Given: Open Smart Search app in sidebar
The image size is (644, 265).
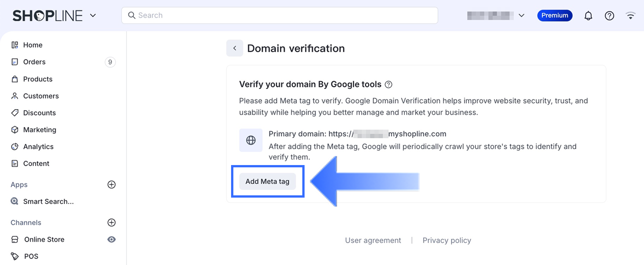Looking at the screenshot, I should click(x=48, y=201).
